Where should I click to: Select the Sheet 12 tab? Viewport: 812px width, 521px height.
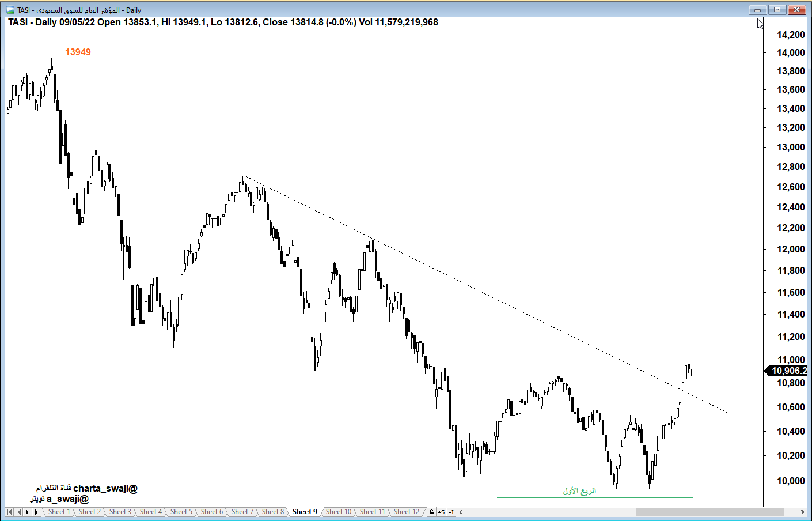[406, 512]
